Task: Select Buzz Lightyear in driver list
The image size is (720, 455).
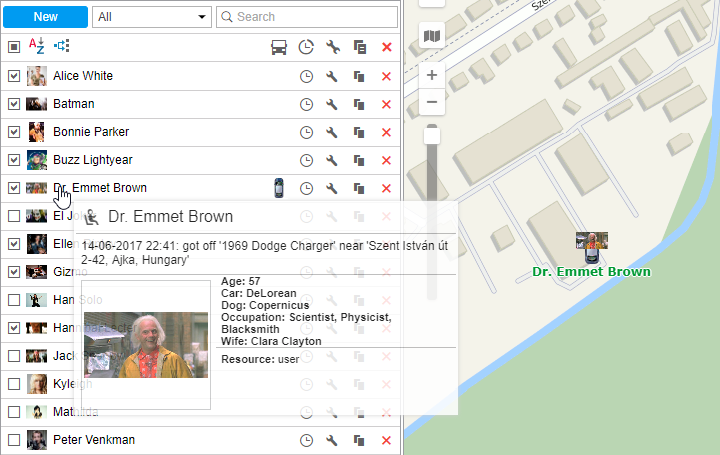Action: point(93,160)
